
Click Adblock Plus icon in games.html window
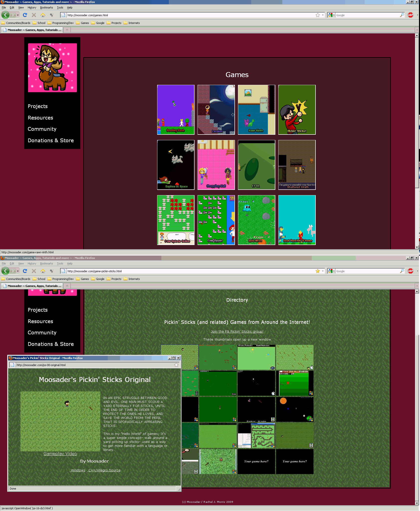[x=410, y=15]
